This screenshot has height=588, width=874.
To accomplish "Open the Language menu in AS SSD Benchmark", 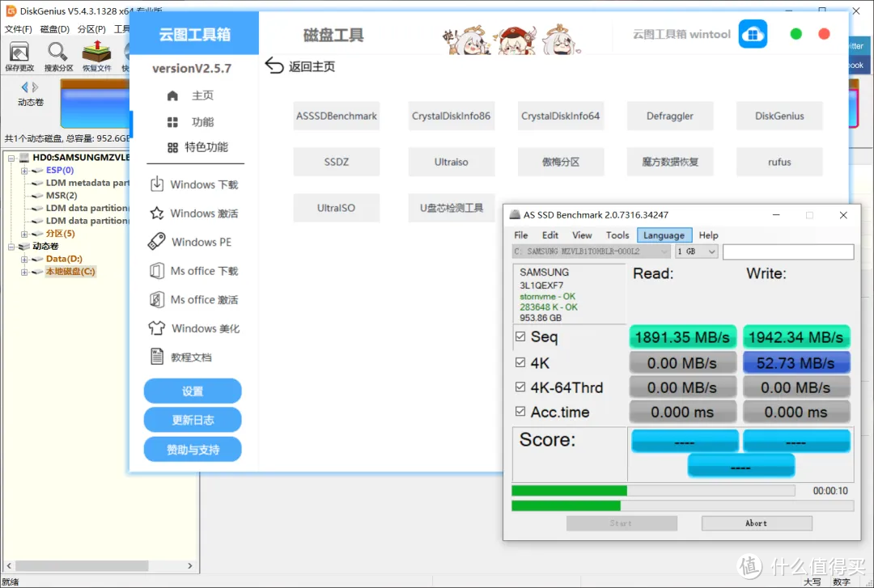I will coord(664,235).
